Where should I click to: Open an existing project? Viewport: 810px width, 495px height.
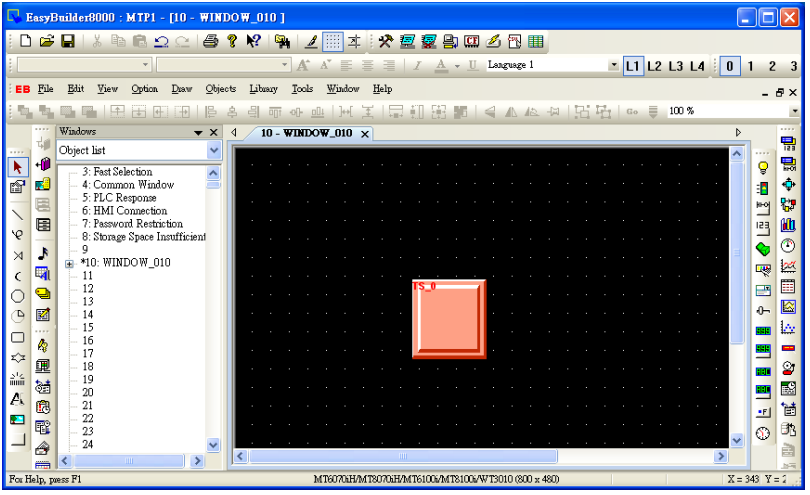coord(46,41)
